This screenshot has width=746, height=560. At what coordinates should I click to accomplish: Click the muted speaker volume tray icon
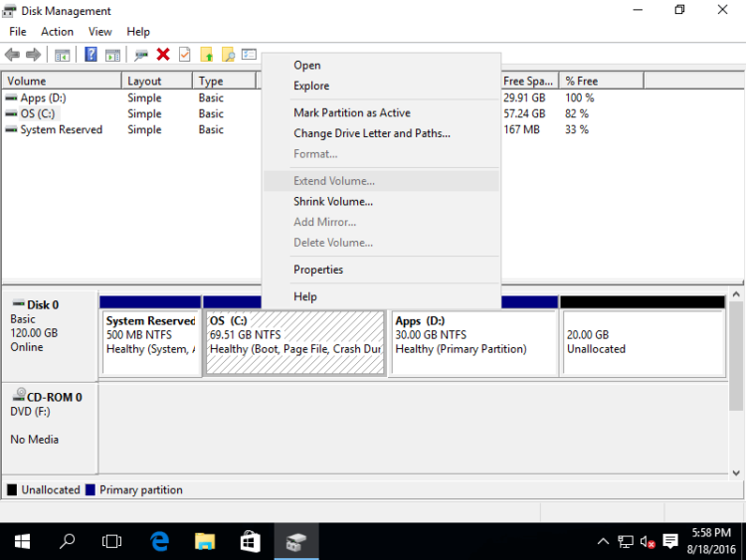[648, 541]
